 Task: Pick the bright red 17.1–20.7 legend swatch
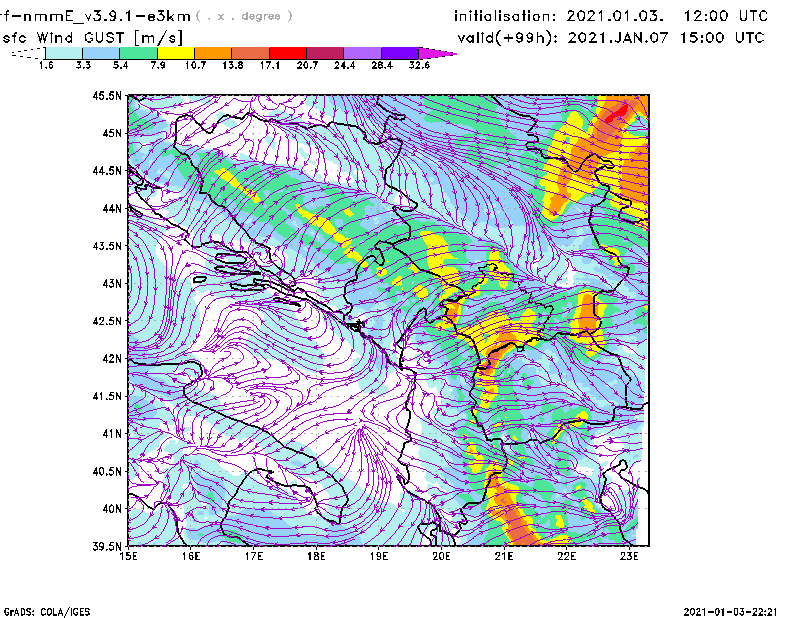click(x=288, y=53)
